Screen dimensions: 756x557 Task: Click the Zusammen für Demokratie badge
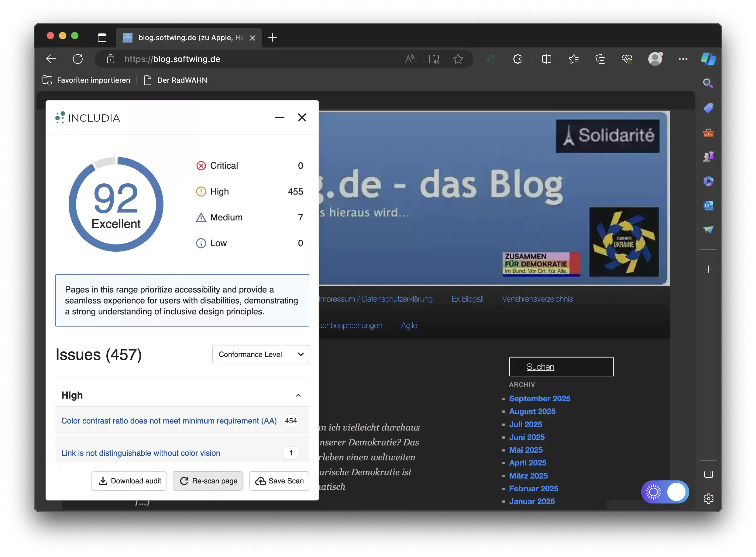tap(541, 264)
